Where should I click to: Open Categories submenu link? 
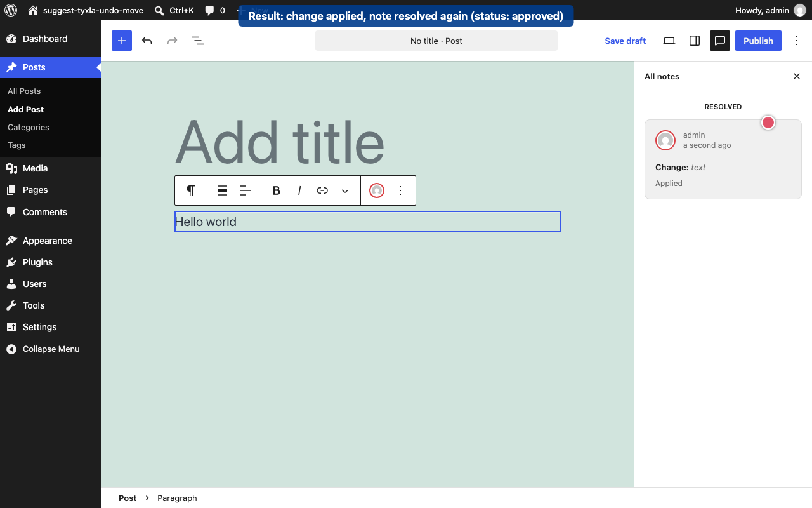pos(29,127)
